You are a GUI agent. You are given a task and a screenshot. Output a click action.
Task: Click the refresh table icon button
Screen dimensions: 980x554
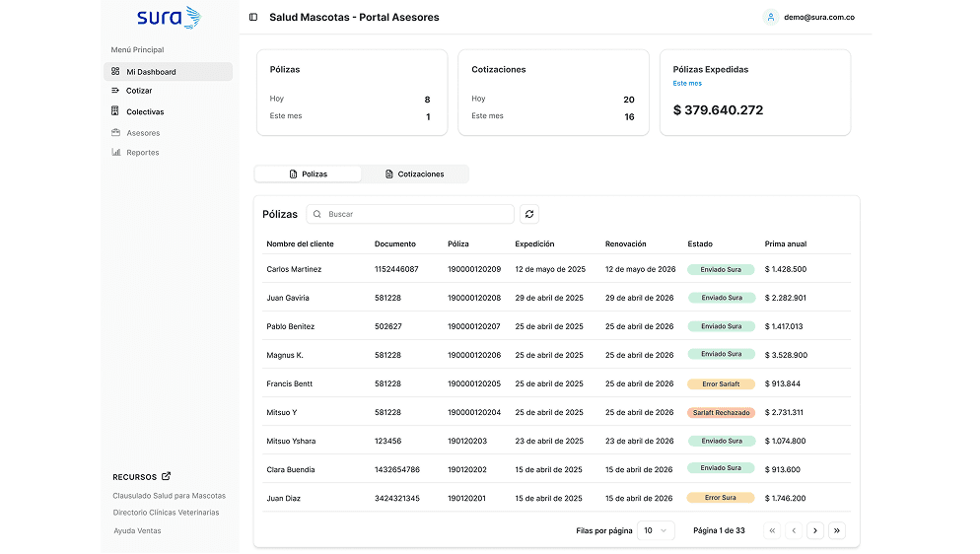click(529, 214)
